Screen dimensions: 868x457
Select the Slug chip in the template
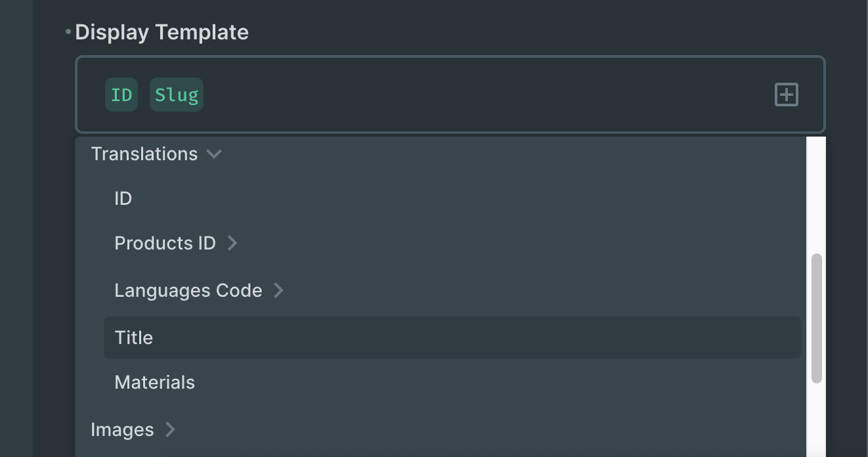point(176,95)
